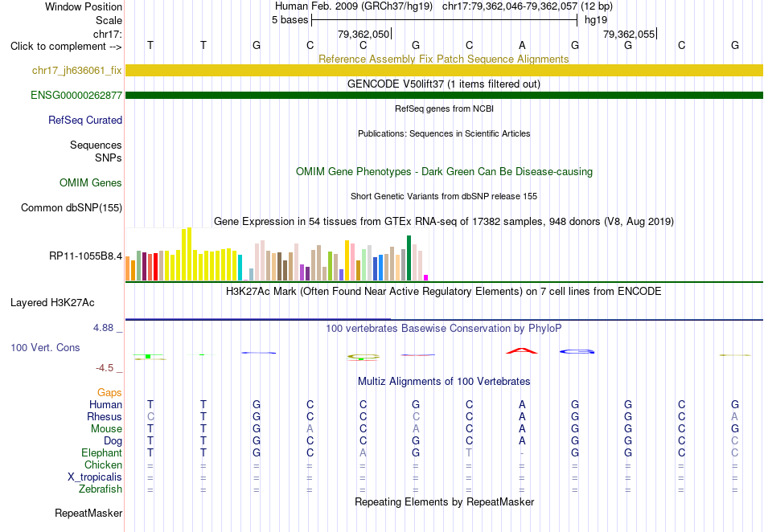This screenshot has height=532, width=764.
Task: Select the X_tropicalis species label
Action: (95, 477)
